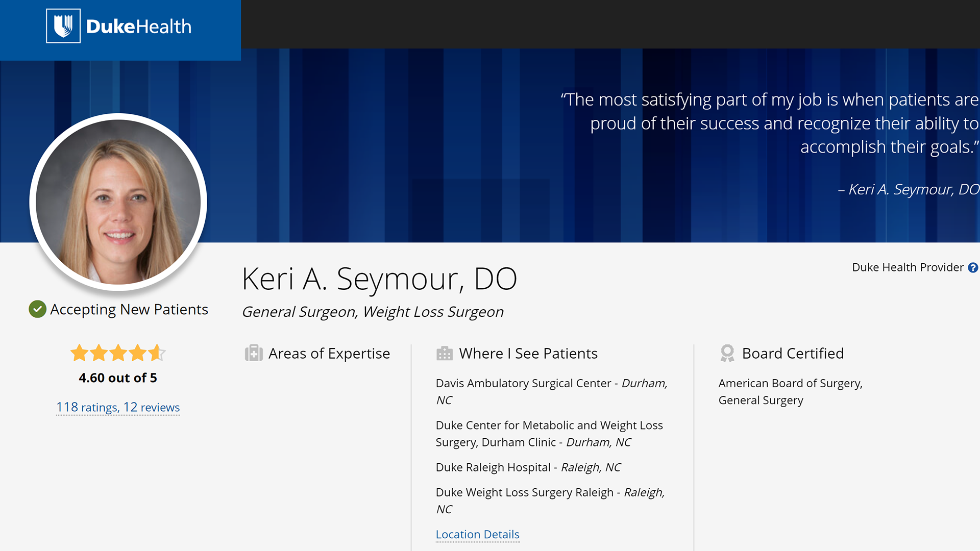
Task: Open the 118 ratings, 12 reviews link
Action: (118, 407)
